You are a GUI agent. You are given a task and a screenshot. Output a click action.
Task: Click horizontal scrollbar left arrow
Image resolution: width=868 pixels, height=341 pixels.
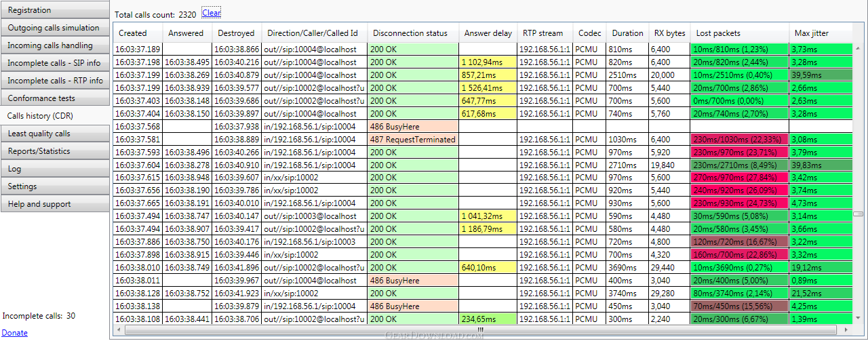point(118,330)
